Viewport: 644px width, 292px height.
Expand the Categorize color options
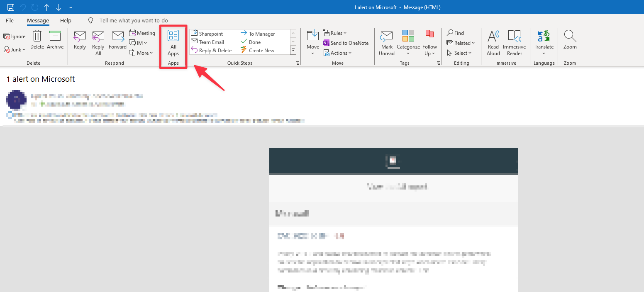(408, 47)
